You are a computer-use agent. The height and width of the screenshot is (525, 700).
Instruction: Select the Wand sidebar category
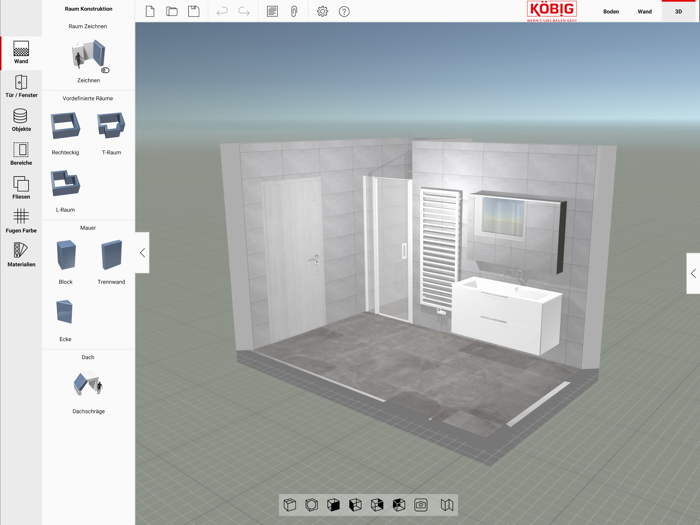pos(21,53)
